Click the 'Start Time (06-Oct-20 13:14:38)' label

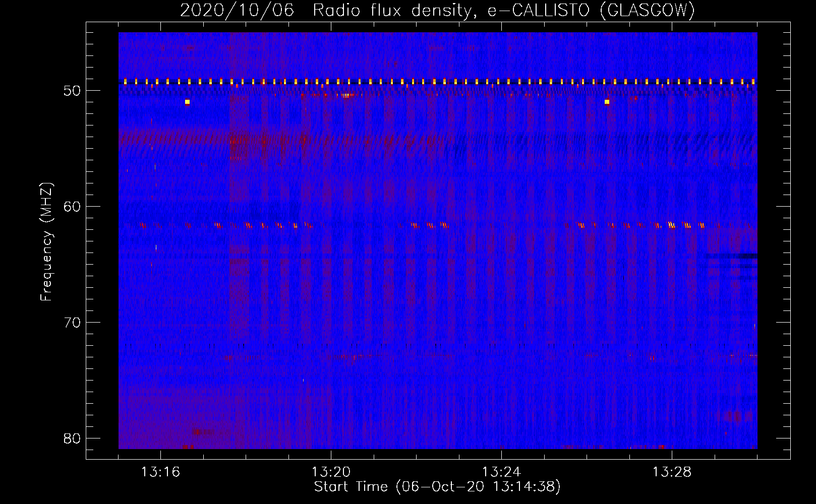(437, 487)
